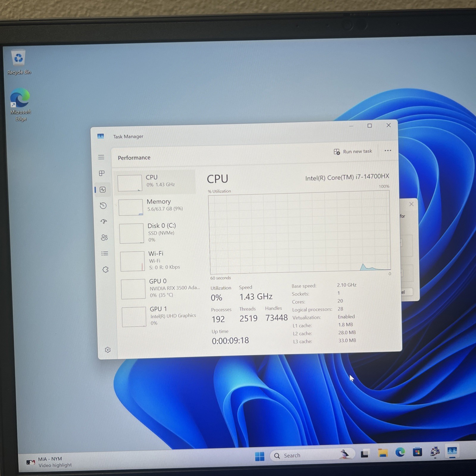Open Microsoft Store from the taskbar
Screen dimensions: 476x476
(x=417, y=452)
